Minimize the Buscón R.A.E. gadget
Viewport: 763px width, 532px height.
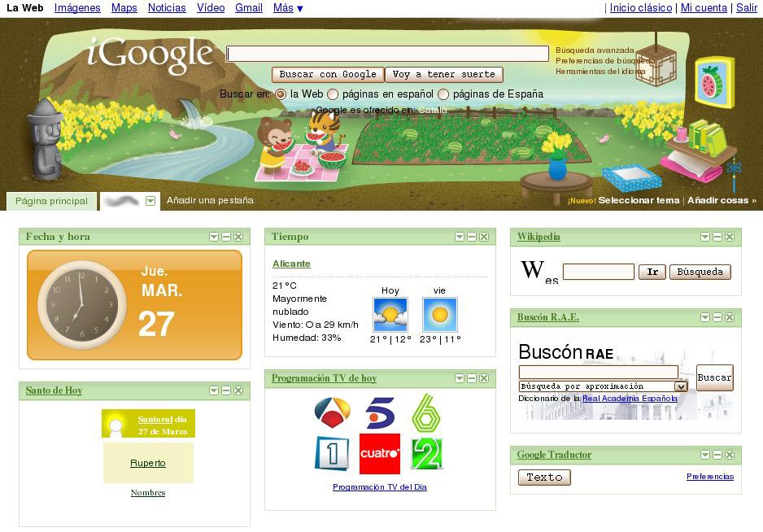pos(717,317)
